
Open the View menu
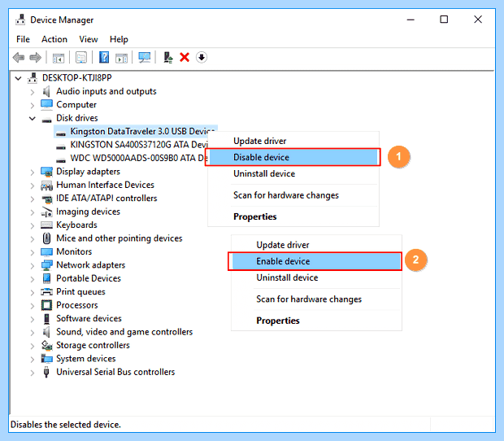point(89,39)
